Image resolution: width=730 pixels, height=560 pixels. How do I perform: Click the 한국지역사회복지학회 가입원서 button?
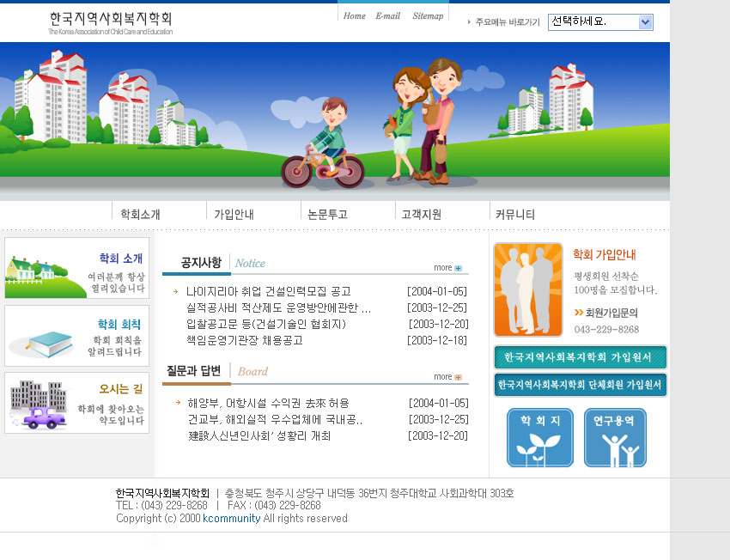(581, 357)
